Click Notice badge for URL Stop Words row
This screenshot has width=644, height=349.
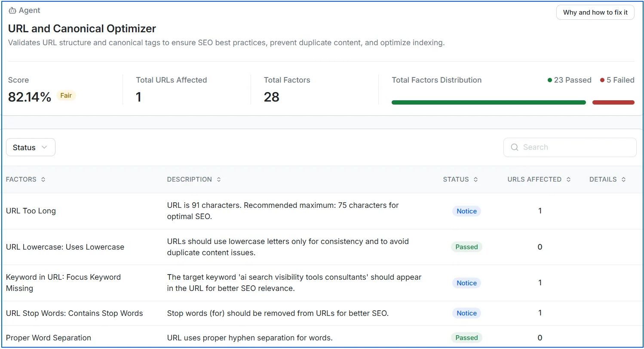pos(466,313)
